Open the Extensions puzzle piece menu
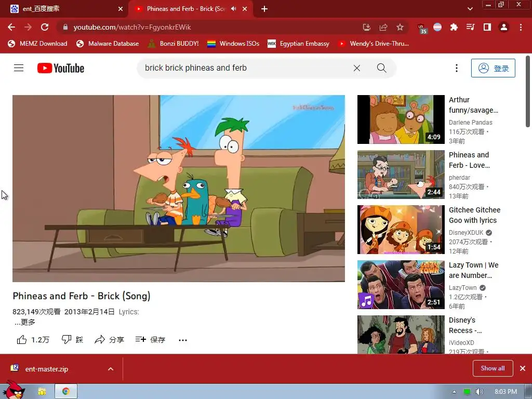This screenshot has height=399, width=532. point(454,27)
